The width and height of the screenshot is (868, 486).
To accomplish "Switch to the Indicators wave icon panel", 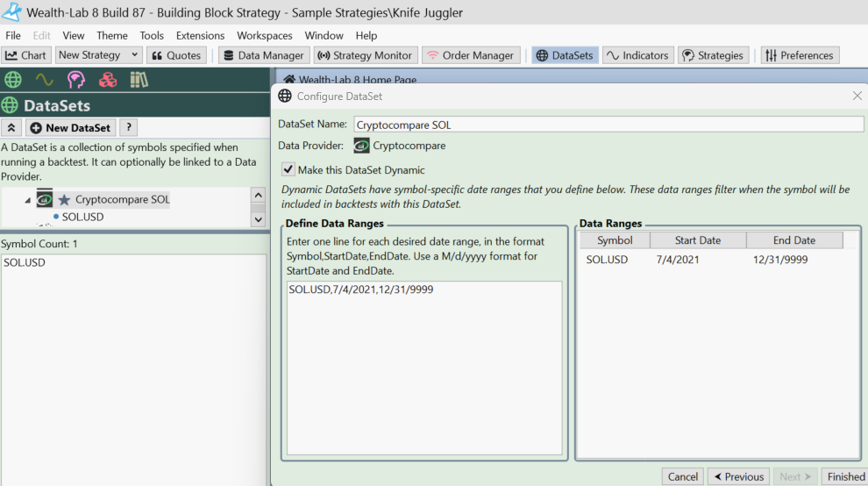I will pos(45,80).
